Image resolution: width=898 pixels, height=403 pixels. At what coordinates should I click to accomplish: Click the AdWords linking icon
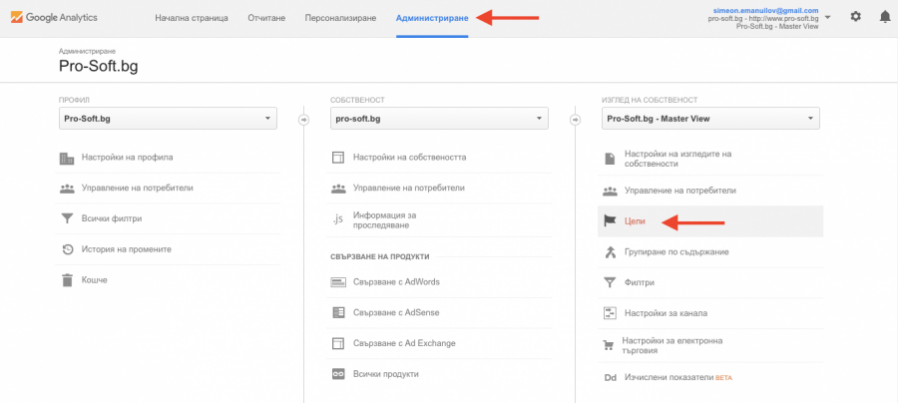pyautogui.click(x=338, y=282)
